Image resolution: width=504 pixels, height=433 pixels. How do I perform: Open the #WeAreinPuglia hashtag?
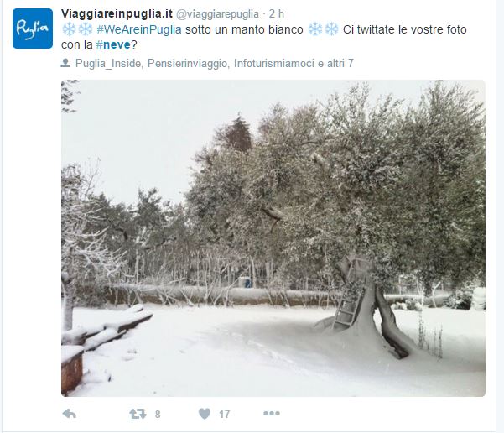tap(139, 29)
